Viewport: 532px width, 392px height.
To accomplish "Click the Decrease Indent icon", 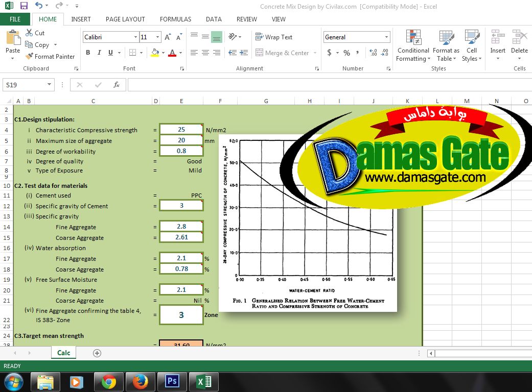I will click(233, 53).
